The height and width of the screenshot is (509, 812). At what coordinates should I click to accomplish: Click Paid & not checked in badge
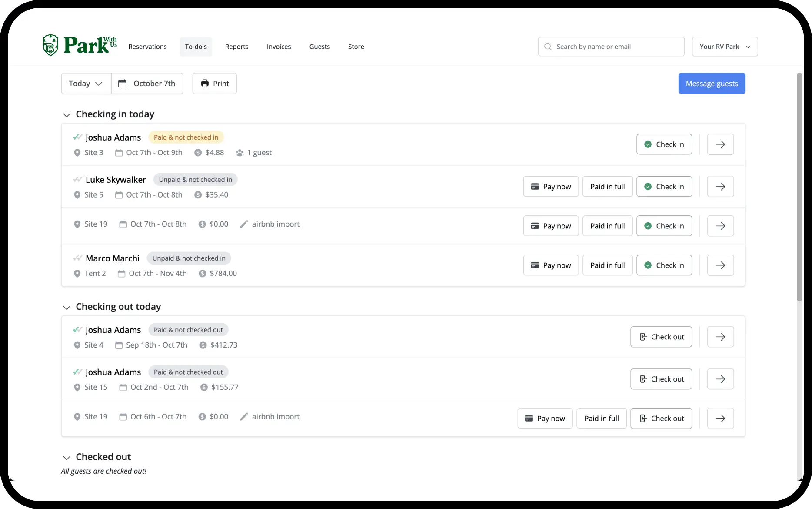click(x=186, y=137)
